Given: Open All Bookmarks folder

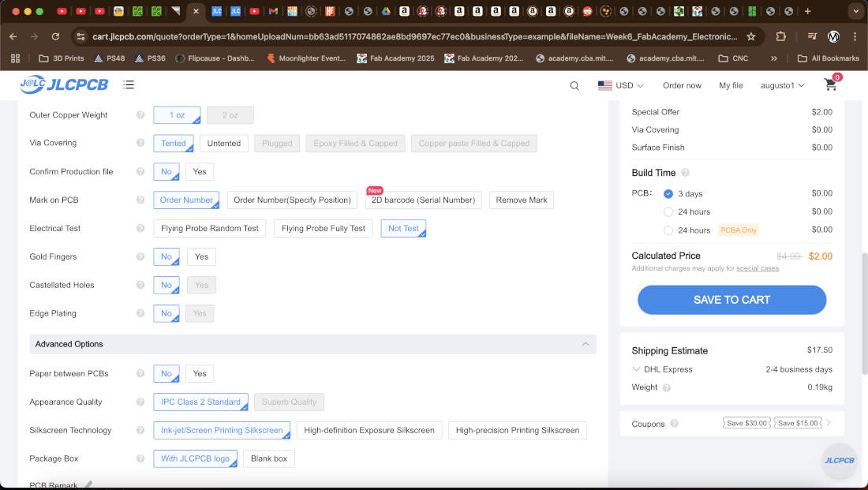Looking at the screenshot, I should tap(828, 58).
